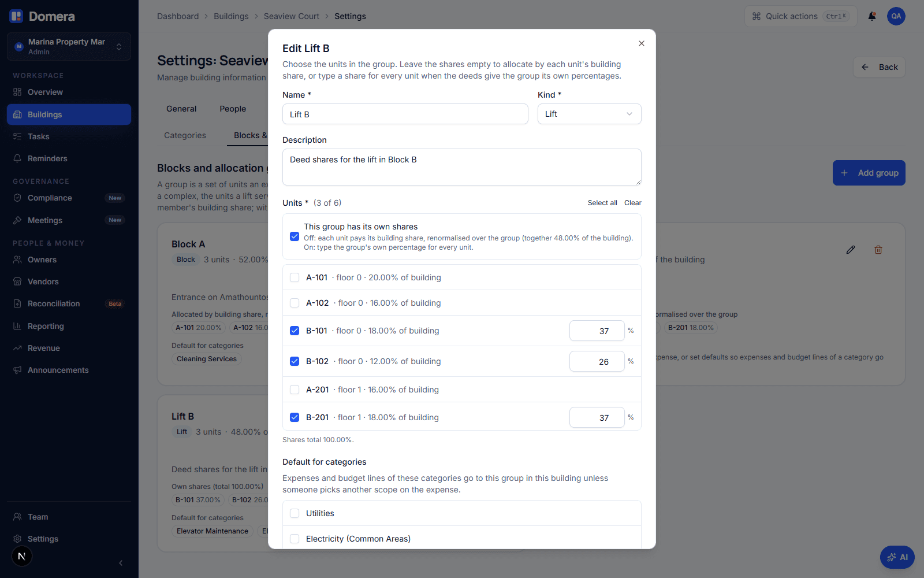Check the Utilities category checkbox
The height and width of the screenshot is (578, 924).
(x=295, y=513)
